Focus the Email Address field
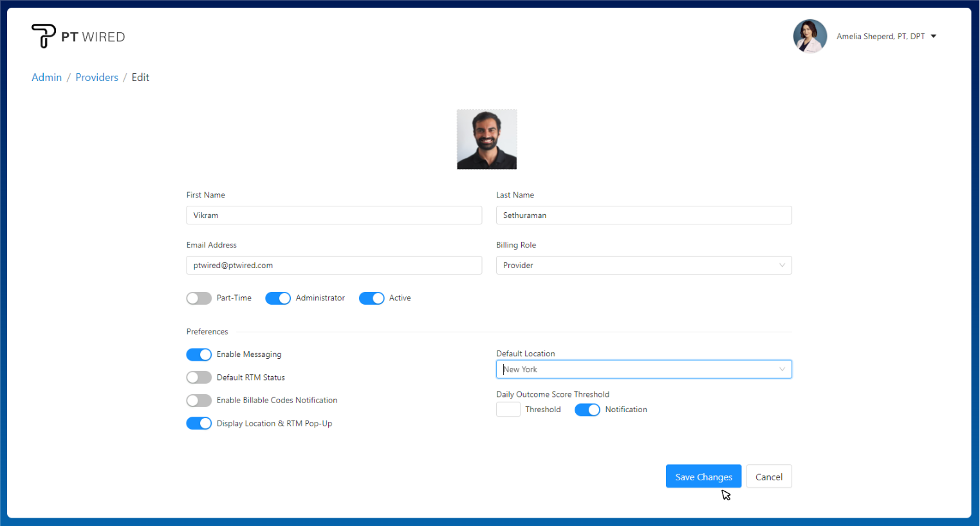The height and width of the screenshot is (526, 980). [334, 266]
